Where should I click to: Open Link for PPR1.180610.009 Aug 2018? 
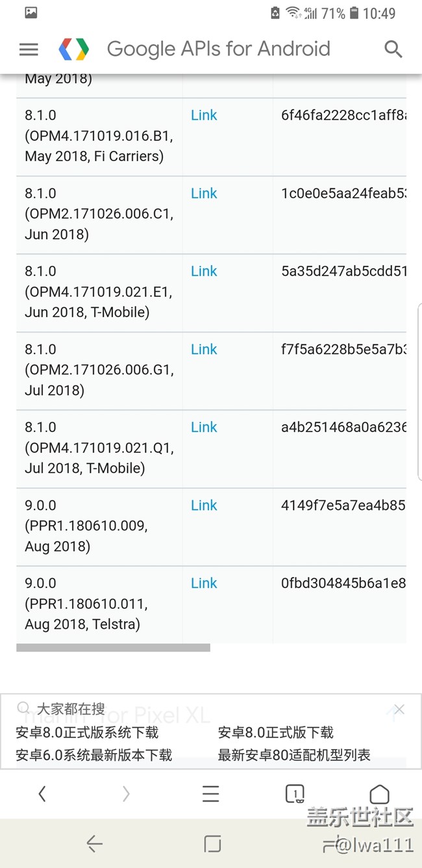point(204,505)
